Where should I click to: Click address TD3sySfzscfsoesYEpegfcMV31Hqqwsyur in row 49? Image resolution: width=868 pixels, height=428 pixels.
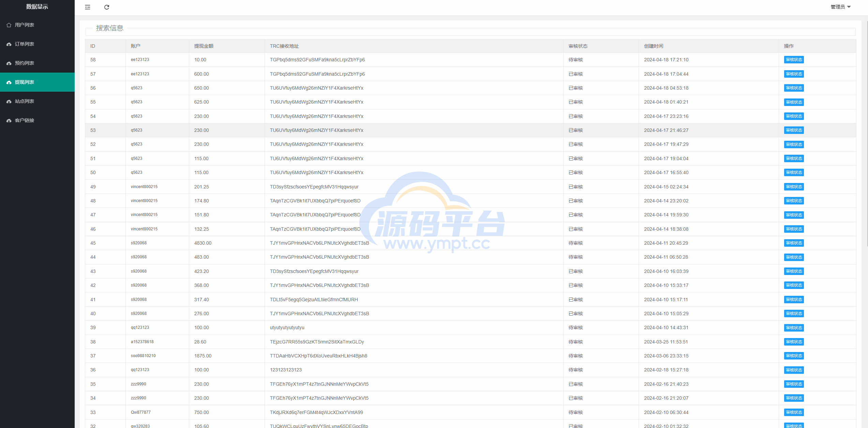coord(314,187)
